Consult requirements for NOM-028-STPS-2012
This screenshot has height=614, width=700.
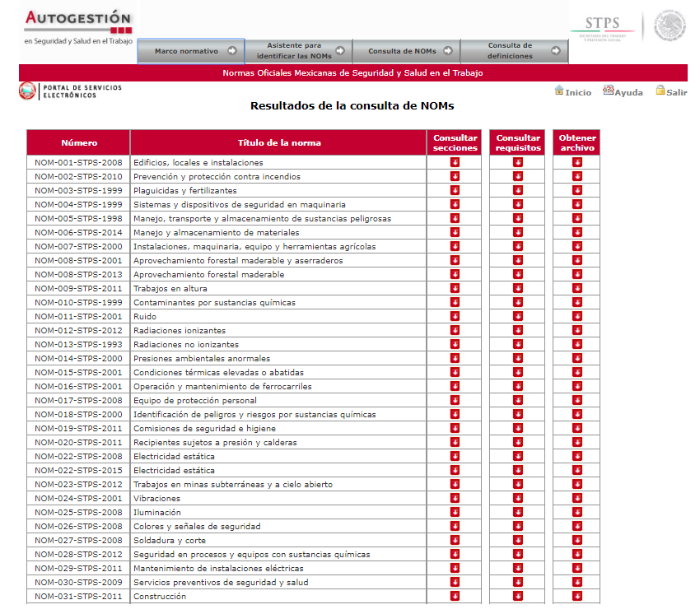(517, 554)
